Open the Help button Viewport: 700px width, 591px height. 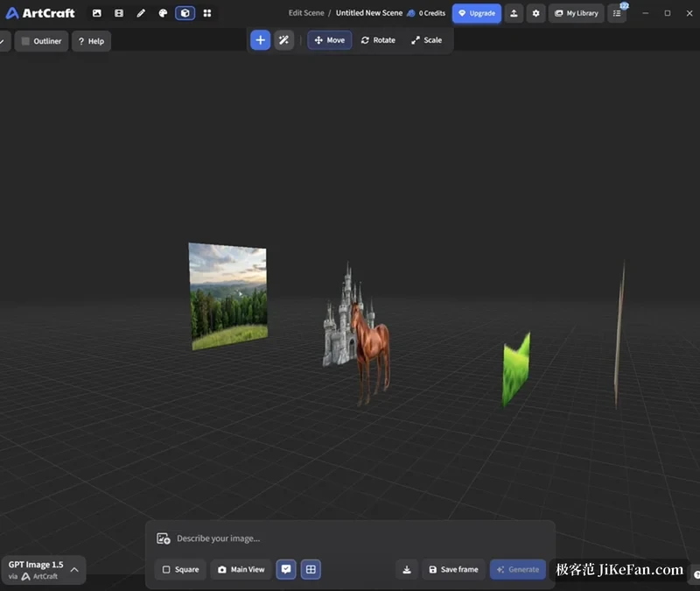[x=91, y=41]
